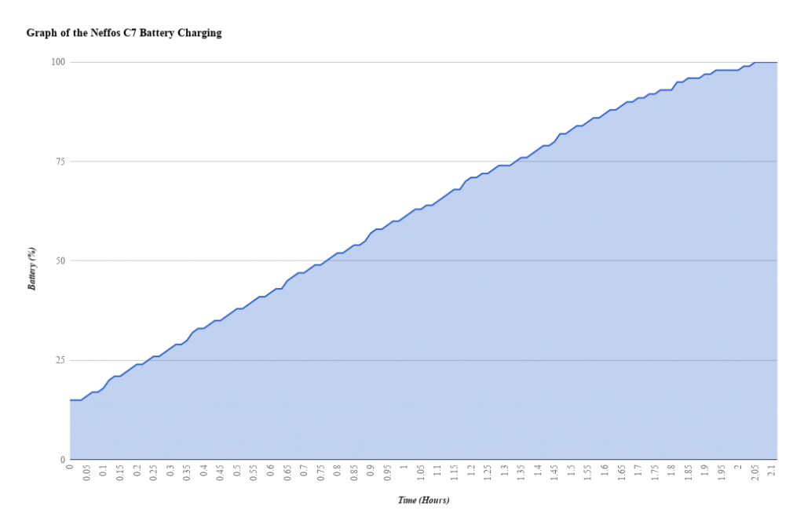Click the x-axis tick label 1.95
The image size is (804, 532).
(722, 472)
